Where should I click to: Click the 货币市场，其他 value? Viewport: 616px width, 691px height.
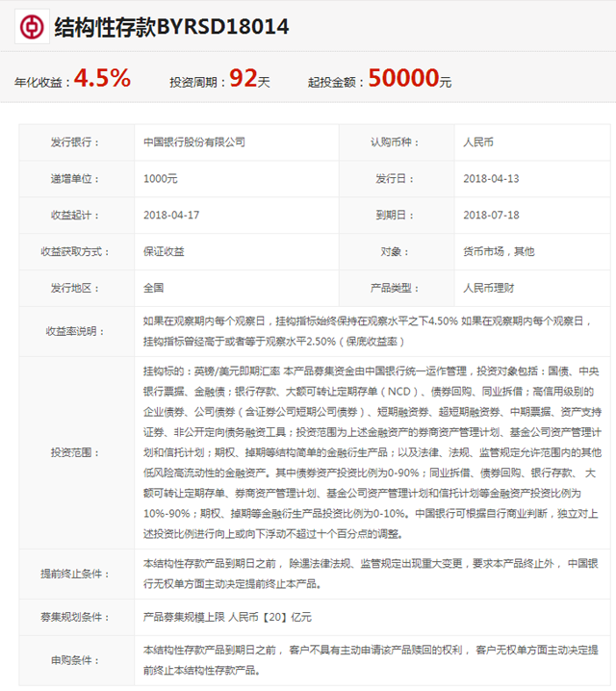point(499,251)
